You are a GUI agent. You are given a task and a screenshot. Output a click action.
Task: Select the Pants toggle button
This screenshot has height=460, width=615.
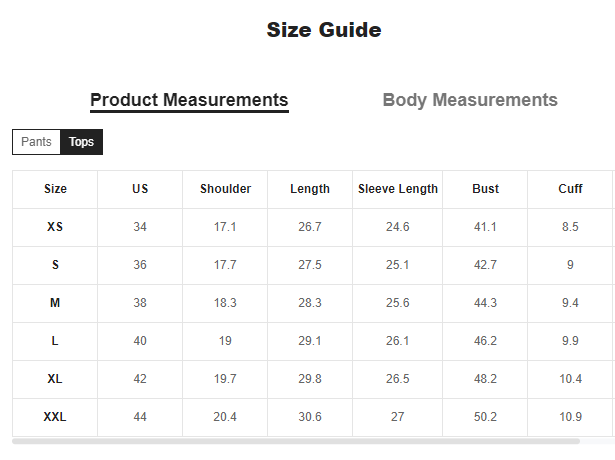click(36, 142)
